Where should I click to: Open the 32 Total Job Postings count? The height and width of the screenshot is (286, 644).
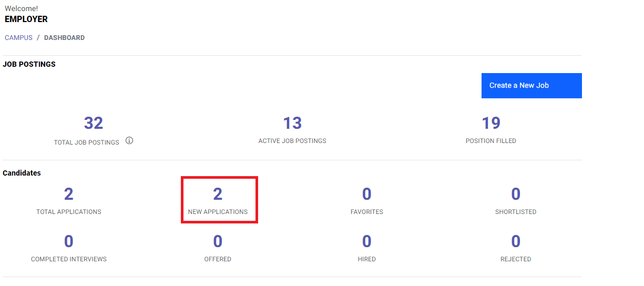click(x=94, y=123)
